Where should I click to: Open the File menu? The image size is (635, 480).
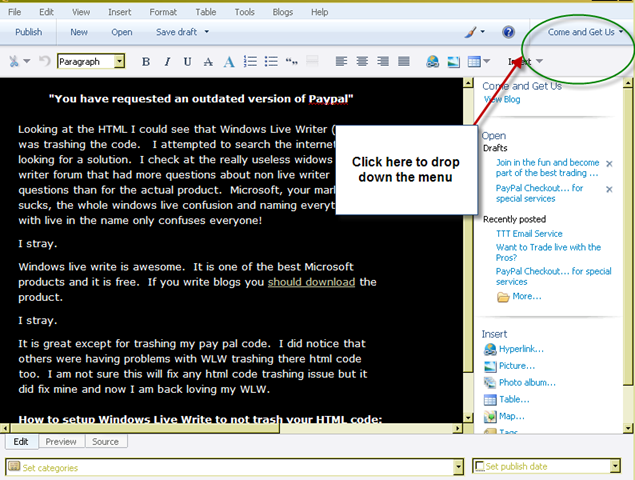(x=14, y=12)
